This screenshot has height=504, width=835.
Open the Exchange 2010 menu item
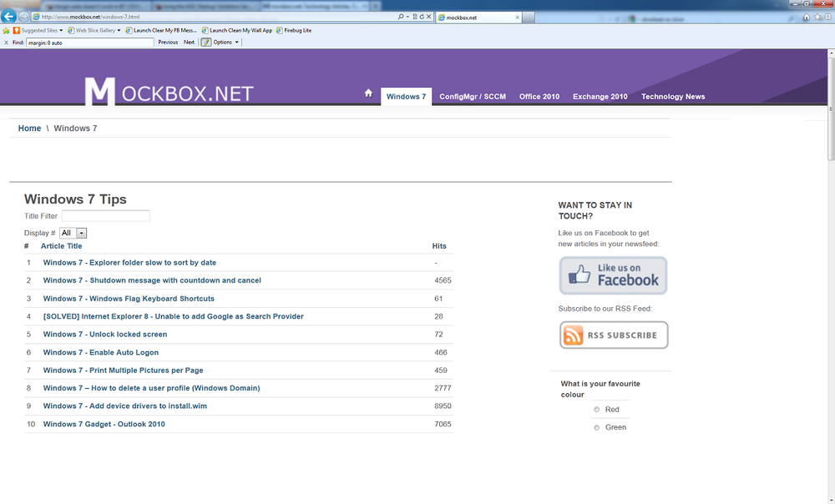(x=600, y=96)
